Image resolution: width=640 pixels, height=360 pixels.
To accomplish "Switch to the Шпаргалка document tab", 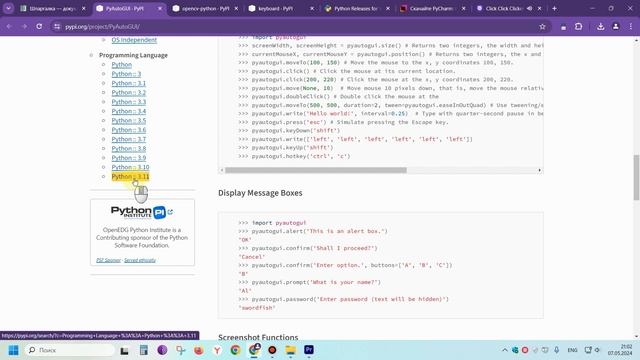I will click(53, 8).
